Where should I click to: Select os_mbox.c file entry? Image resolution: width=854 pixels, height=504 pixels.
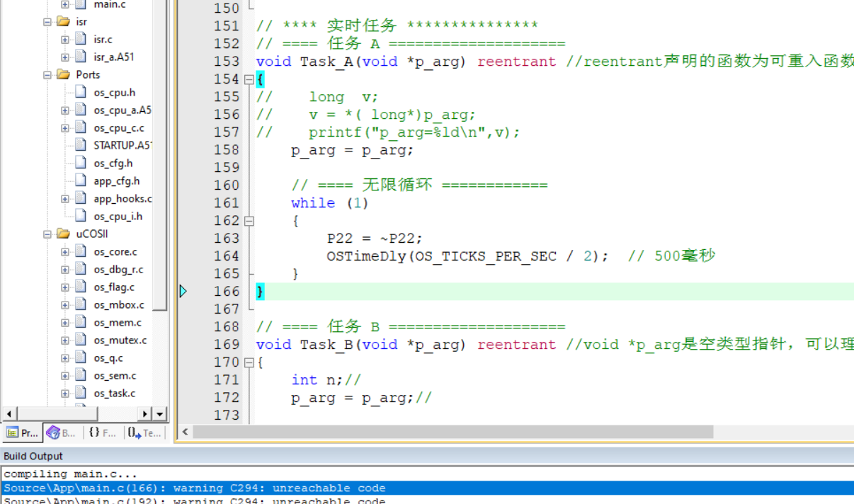(x=118, y=305)
